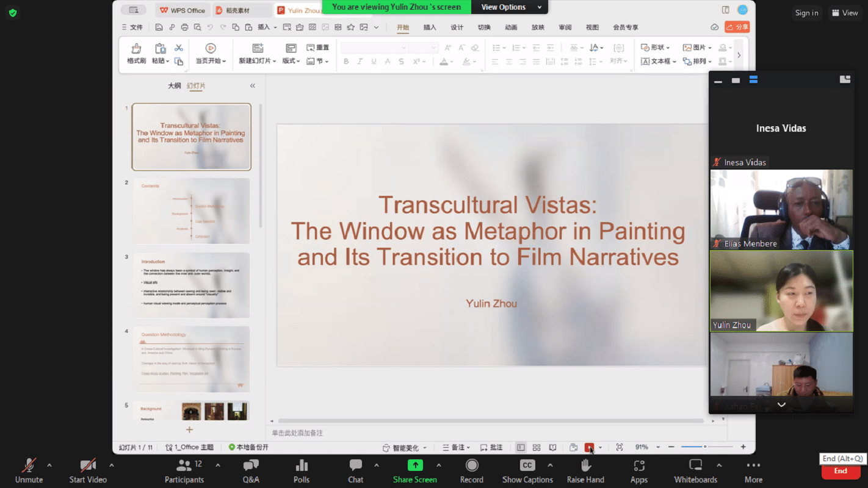This screenshot has height=488, width=868.
Task: Select Yulin Zhou's video thumbnail
Action: point(781,291)
